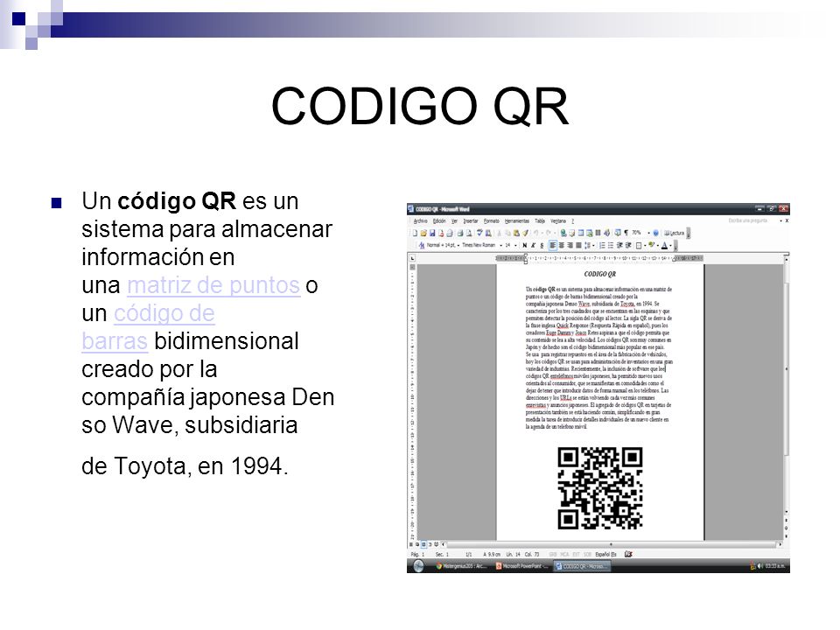Toggle Align Right button
Image resolution: width=840 pixels, height=630 pixels.
click(570, 245)
